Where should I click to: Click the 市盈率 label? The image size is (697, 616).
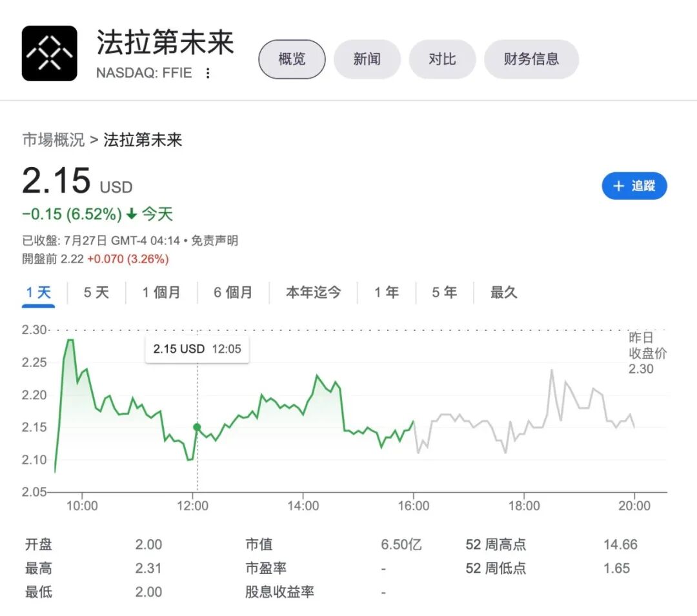click(266, 568)
